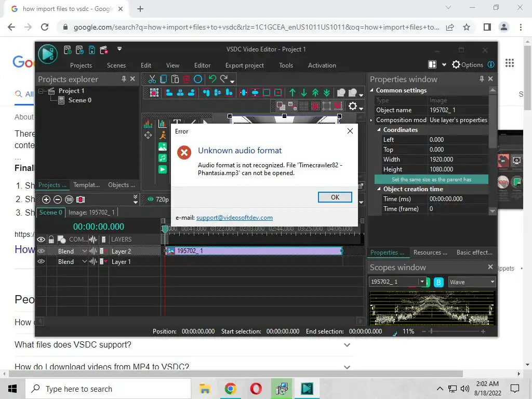Click the add video green play icon
Screen dimensions: 532x399
pyautogui.click(x=163, y=169)
